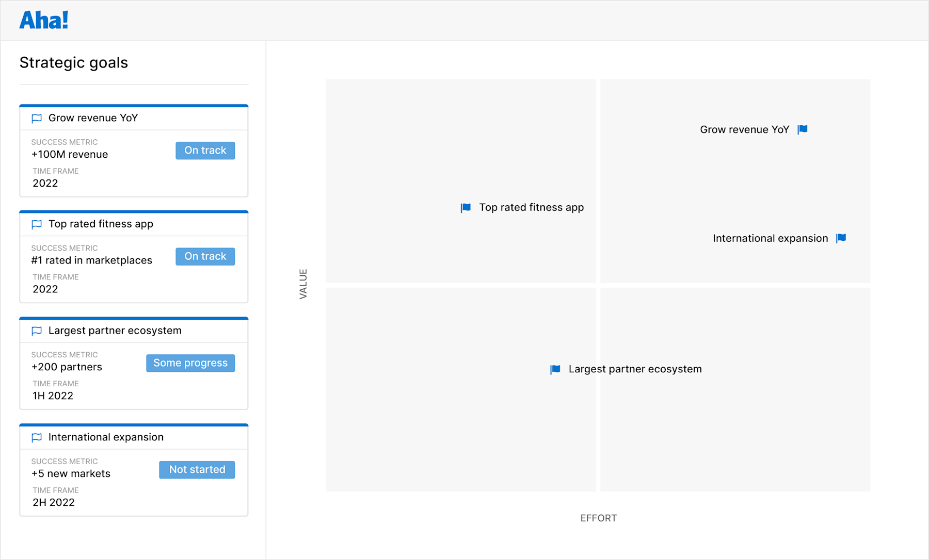Image resolution: width=929 pixels, height=560 pixels.
Task: Click the Not started status badge
Action: pyautogui.click(x=197, y=469)
